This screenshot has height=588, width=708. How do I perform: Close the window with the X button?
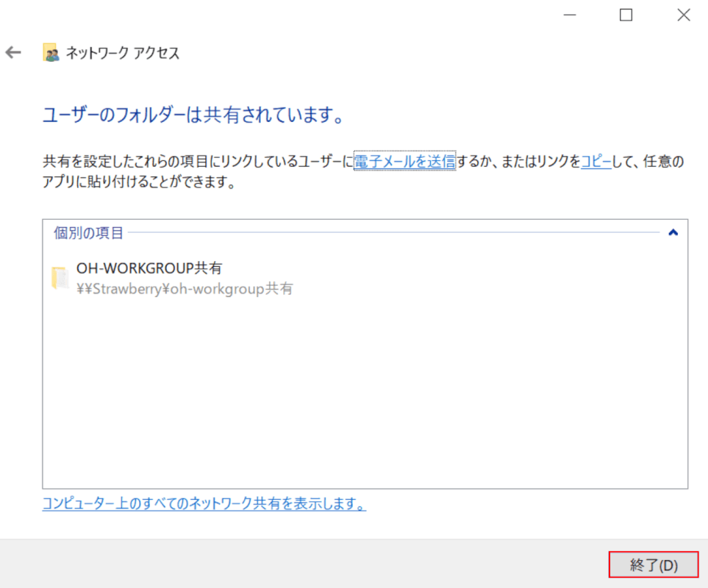[x=683, y=15]
